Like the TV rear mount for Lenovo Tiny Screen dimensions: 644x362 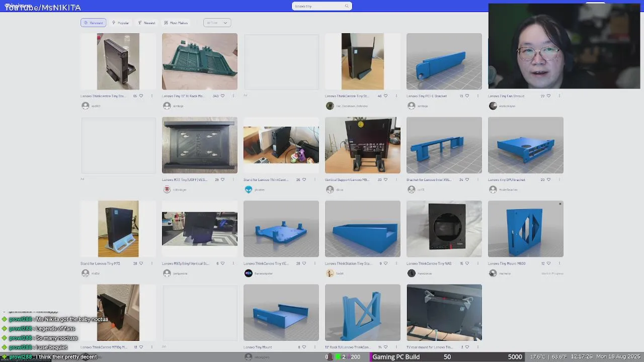tap(467, 347)
